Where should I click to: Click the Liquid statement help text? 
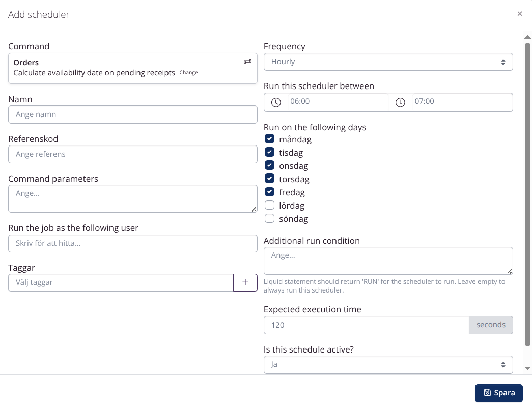pyautogui.click(x=384, y=286)
